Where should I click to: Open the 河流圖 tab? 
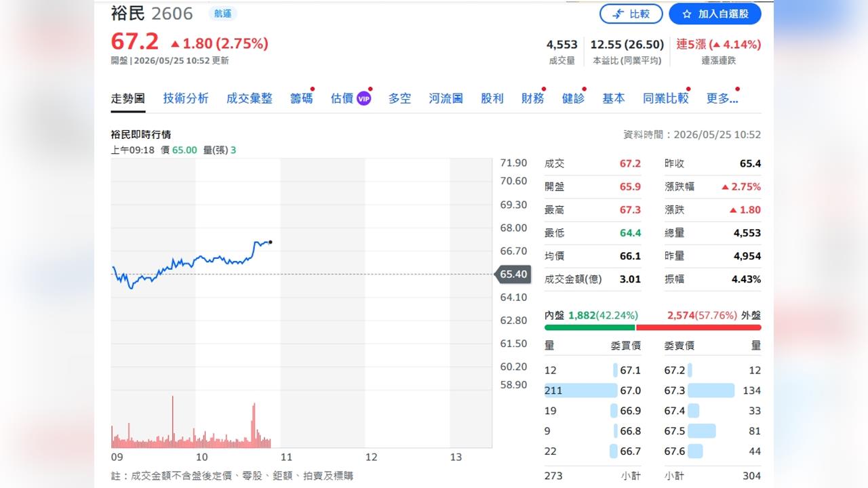point(446,98)
